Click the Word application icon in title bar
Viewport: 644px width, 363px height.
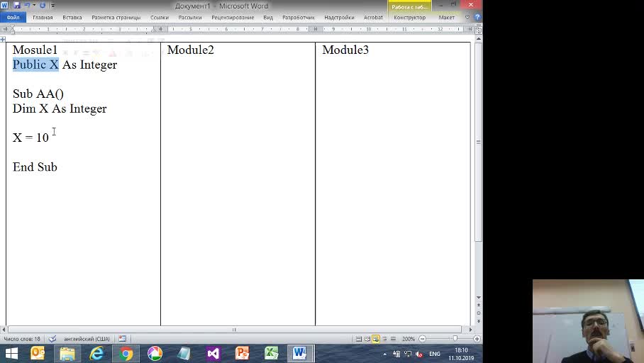pyautogui.click(x=4, y=6)
